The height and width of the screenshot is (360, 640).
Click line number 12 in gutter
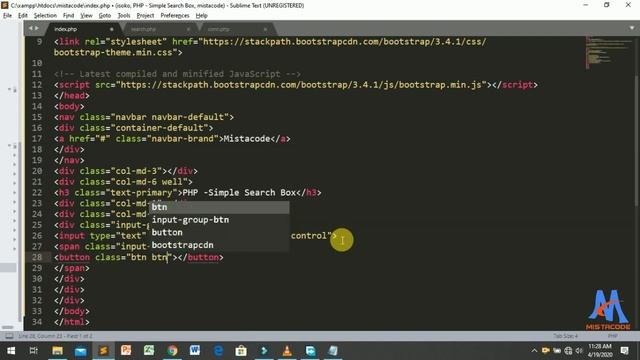point(37,85)
